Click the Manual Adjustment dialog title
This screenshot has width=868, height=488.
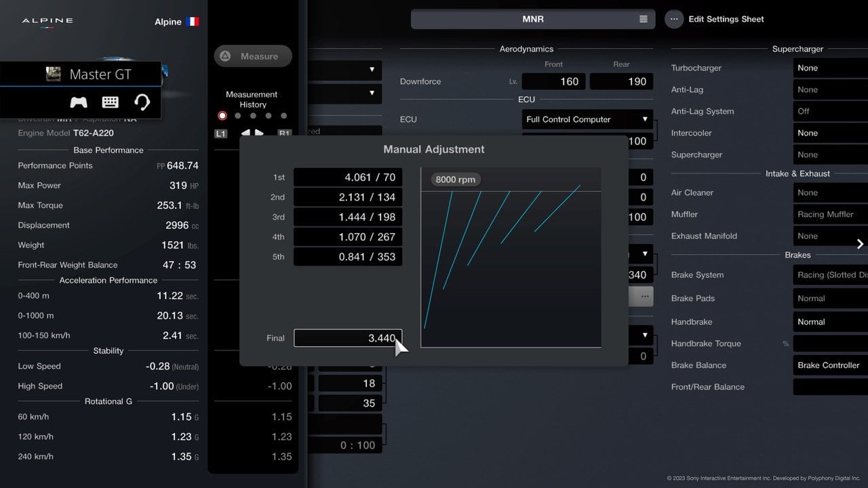(x=434, y=149)
